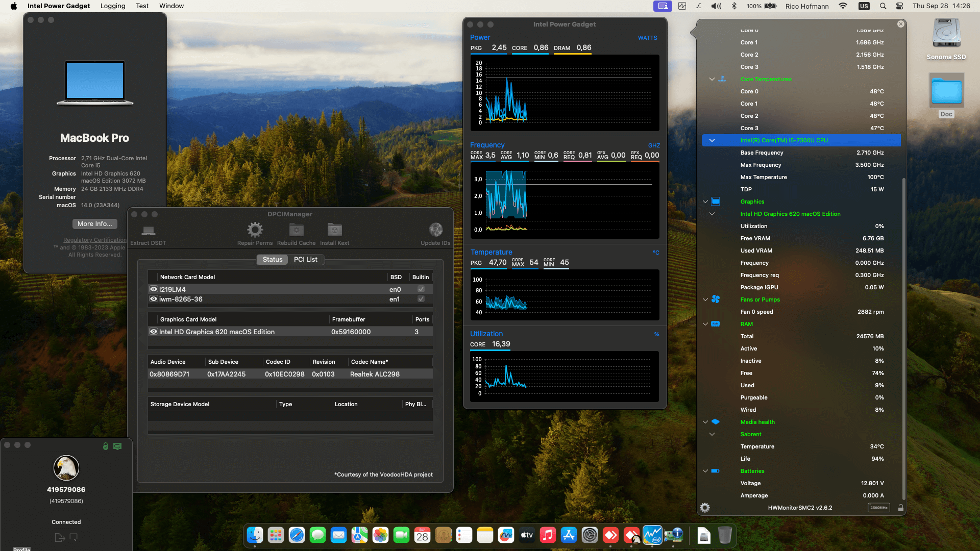The width and height of the screenshot is (980, 551).
Task: Click US input source in menu bar
Action: pos(864,6)
